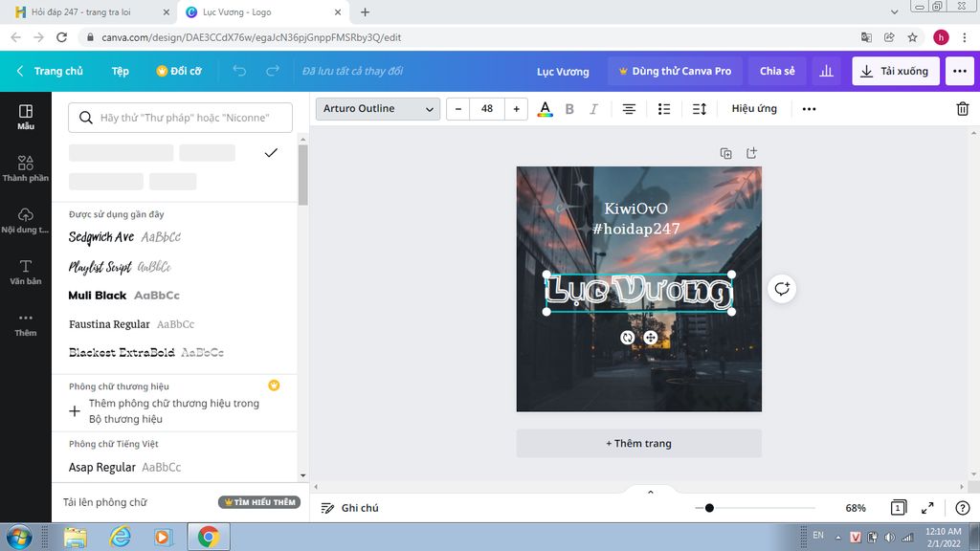Toggle bold formatting
This screenshot has height=551, width=980.
click(x=569, y=109)
